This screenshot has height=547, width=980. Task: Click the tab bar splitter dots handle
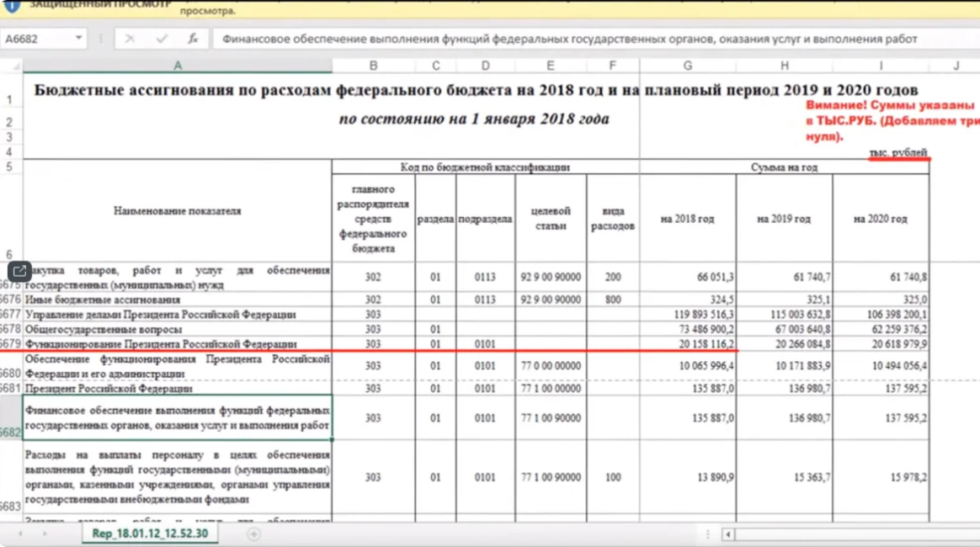(707, 534)
